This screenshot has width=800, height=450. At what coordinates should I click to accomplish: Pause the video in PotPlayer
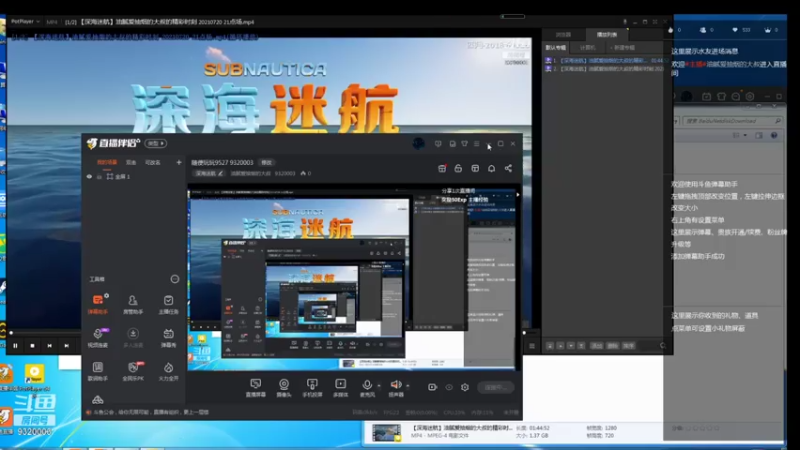point(15,345)
